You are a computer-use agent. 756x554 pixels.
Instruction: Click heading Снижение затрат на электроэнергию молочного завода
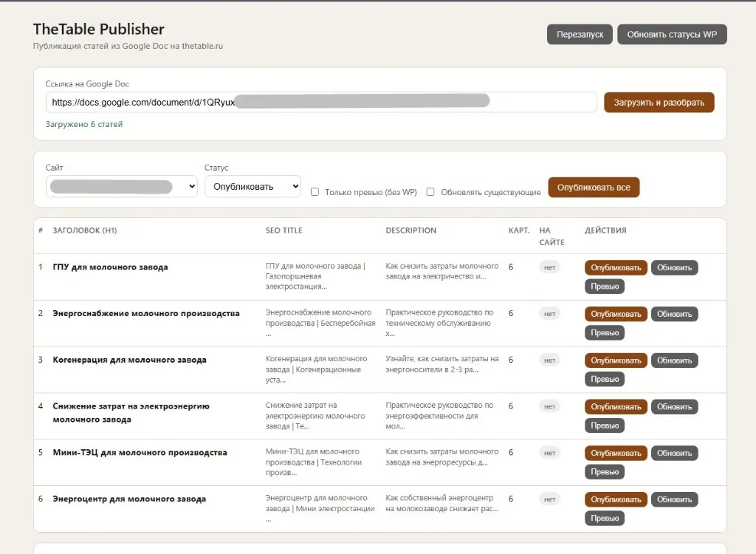(x=131, y=413)
